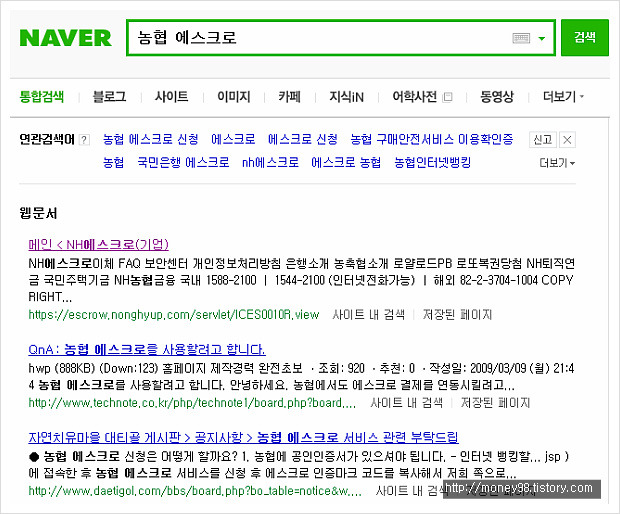Click 사이트 내 검색 for technote result
Screen dimensions: 620x514
tap(406, 403)
